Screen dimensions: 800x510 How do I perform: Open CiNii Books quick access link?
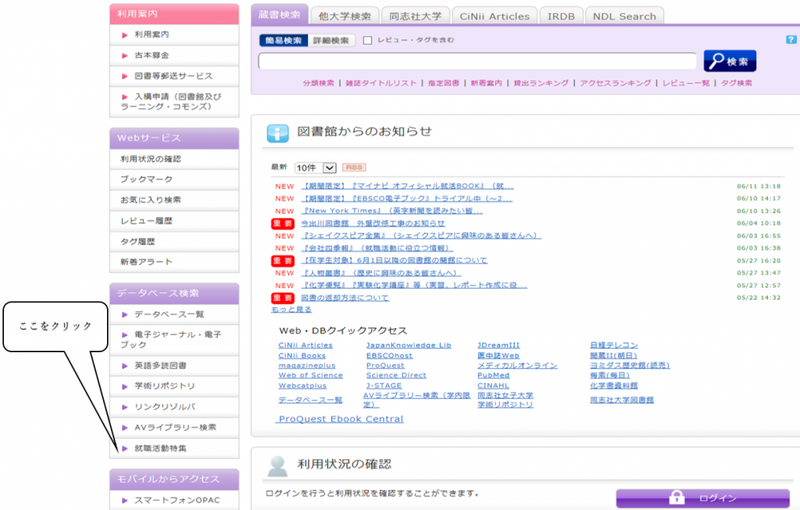(302, 355)
